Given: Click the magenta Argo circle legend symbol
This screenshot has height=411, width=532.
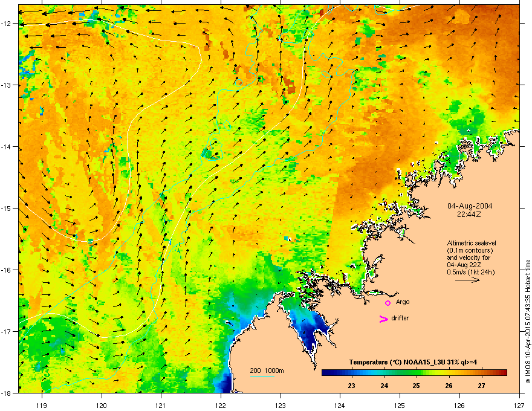Looking at the screenshot, I should tap(388, 303).
